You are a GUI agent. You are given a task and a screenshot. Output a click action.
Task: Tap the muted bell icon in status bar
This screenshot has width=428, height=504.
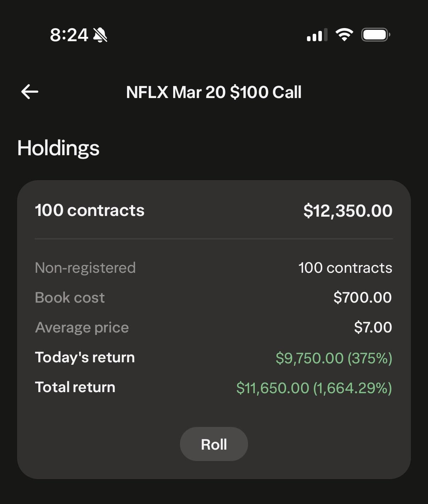pos(100,35)
